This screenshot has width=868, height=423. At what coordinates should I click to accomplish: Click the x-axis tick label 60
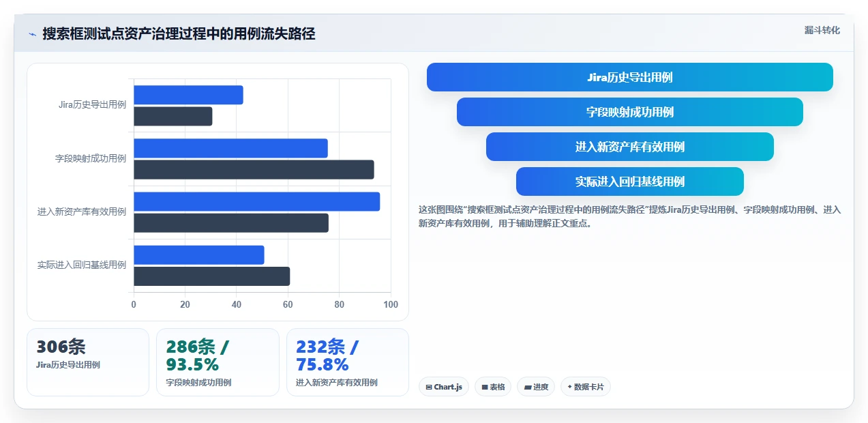pos(288,304)
